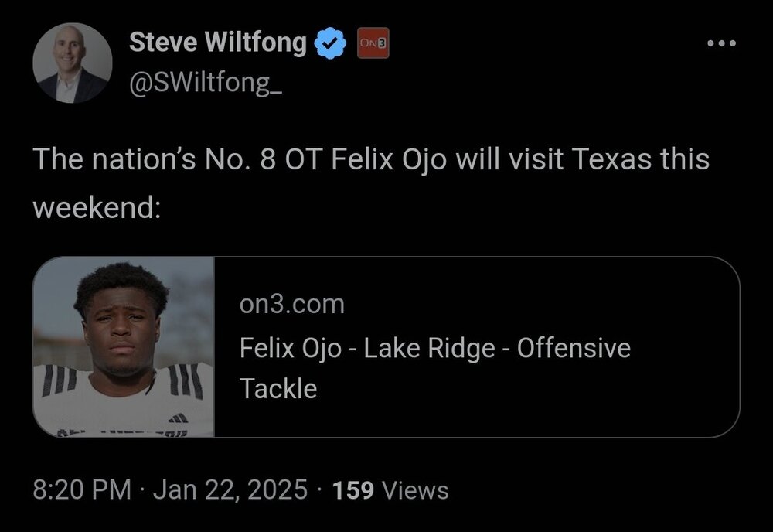Click the Jan 22, 2025 date
Screen dimensions: 773x532
point(230,489)
